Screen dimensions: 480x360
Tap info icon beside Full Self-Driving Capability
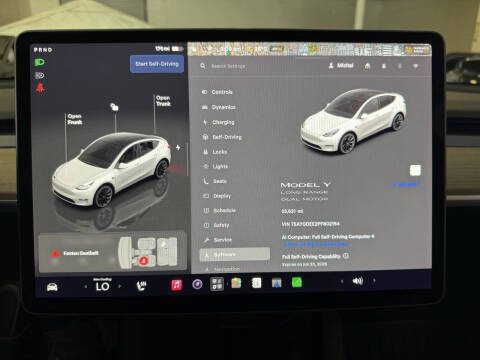coord(346,256)
